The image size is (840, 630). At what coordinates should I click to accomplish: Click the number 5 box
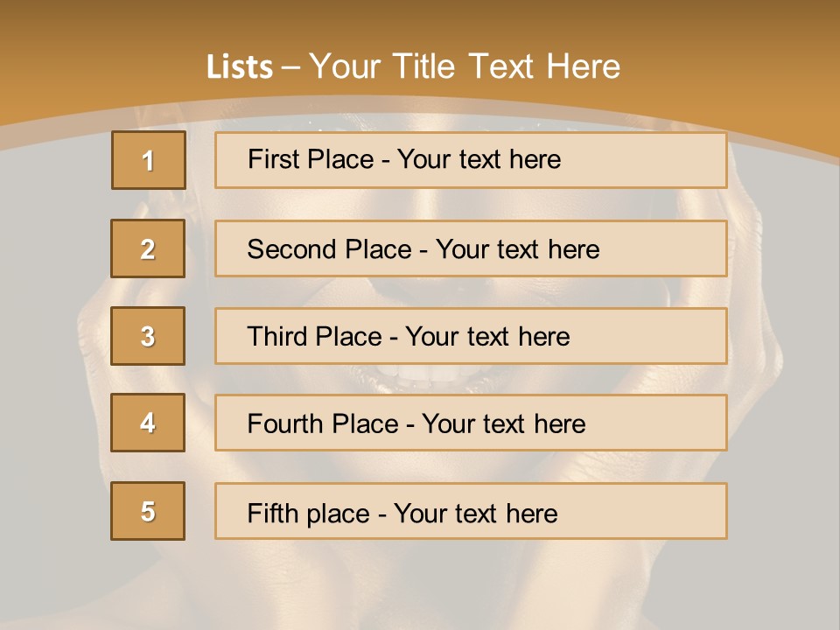(x=148, y=511)
